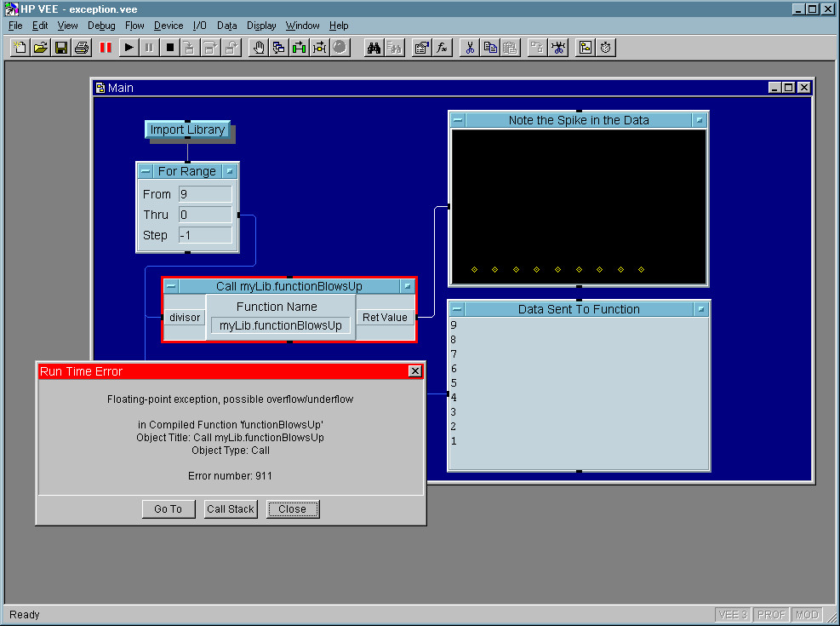Click the red pause indicator icon

[x=106, y=48]
